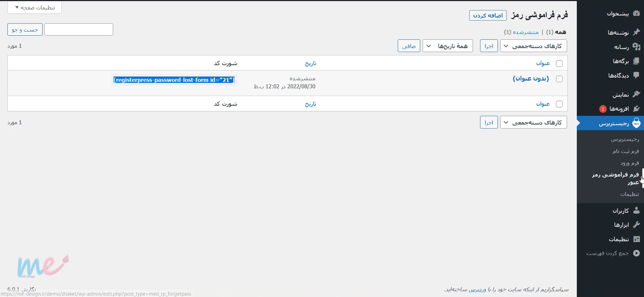Expand the تنظیمات صفحه screen options panel

[35, 7]
